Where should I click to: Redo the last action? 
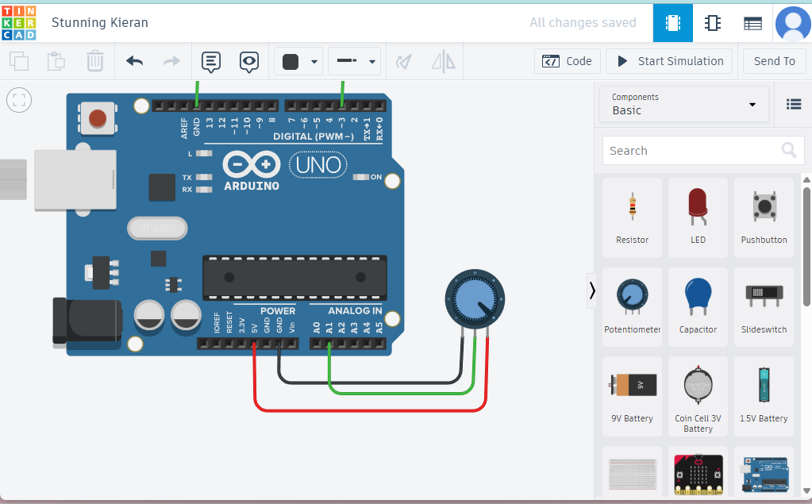pyautogui.click(x=171, y=61)
